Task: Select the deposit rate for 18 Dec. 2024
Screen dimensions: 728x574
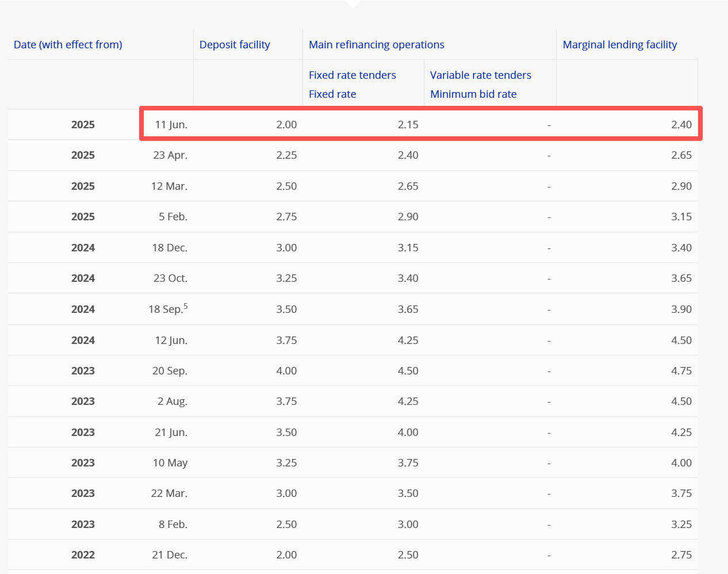Action: pyautogui.click(x=286, y=248)
